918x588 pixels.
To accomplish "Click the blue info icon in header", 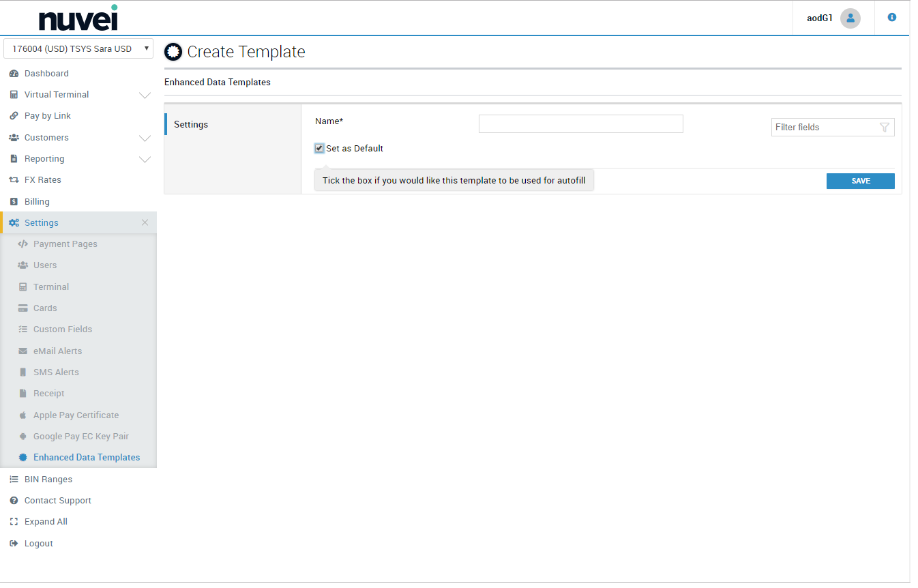I will point(891,18).
